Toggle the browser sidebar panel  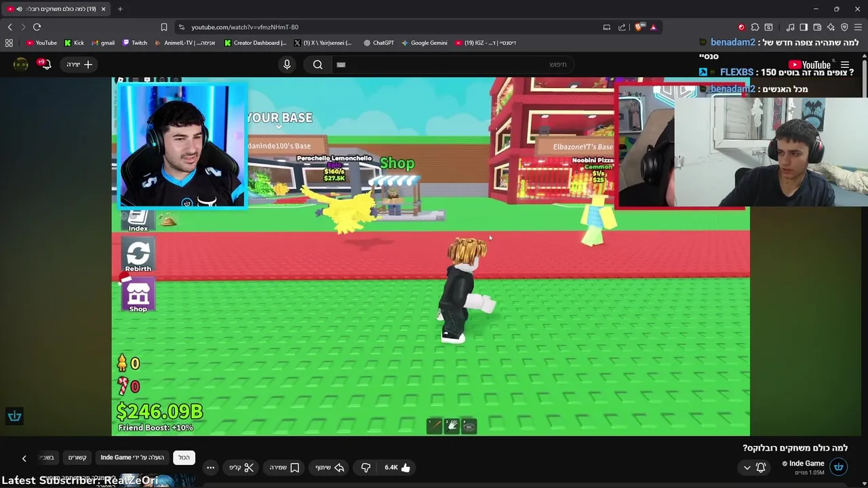tap(804, 27)
